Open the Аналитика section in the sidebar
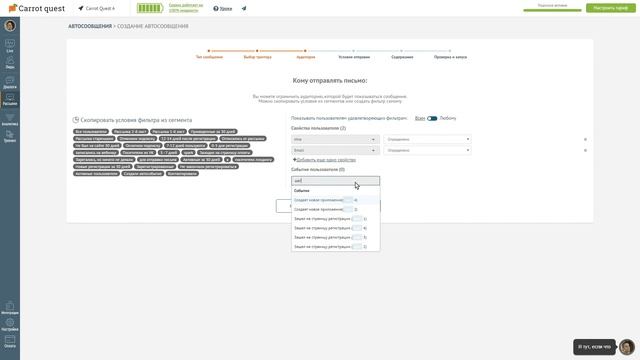 [x=10, y=120]
